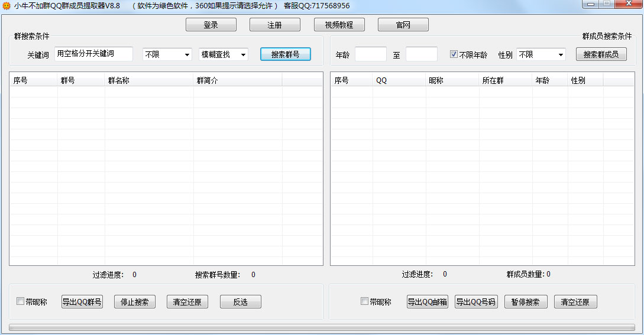
Task: Enable 带昵称 checkbox in group panel
Action: click(21, 302)
